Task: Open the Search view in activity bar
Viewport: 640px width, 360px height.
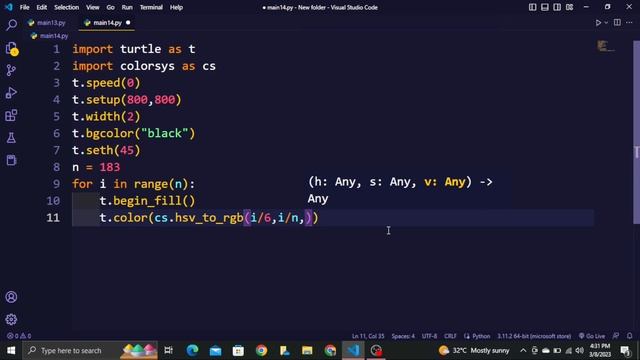Action: click(x=11, y=25)
